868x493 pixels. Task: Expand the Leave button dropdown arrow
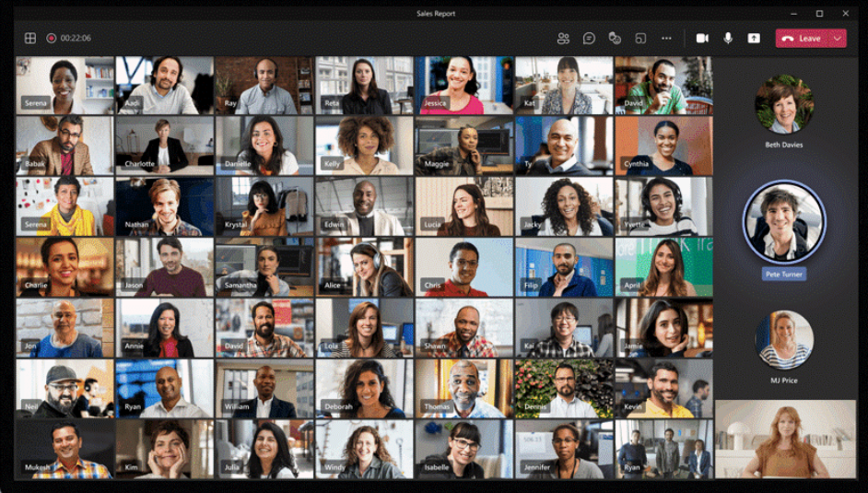pos(839,38)
